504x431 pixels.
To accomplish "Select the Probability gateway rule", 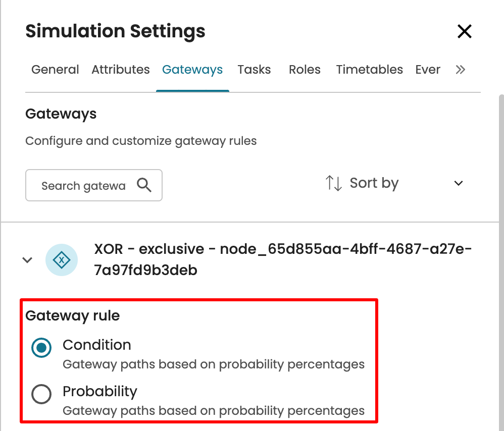I will [x=41, y=394].
